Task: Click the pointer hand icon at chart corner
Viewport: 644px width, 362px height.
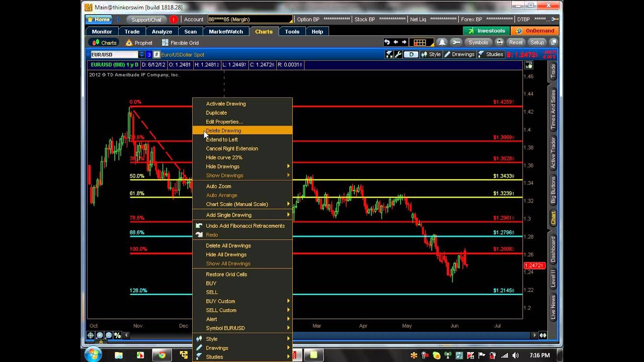Action: click(529, 65)
